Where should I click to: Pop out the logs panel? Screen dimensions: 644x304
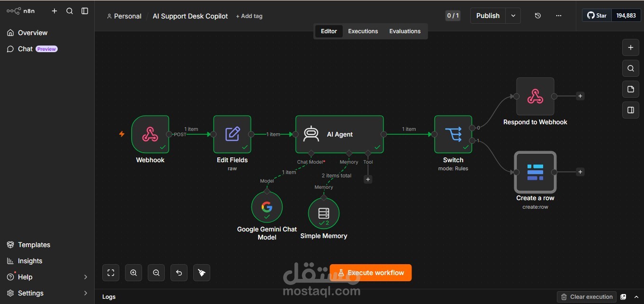coord(623,297)
